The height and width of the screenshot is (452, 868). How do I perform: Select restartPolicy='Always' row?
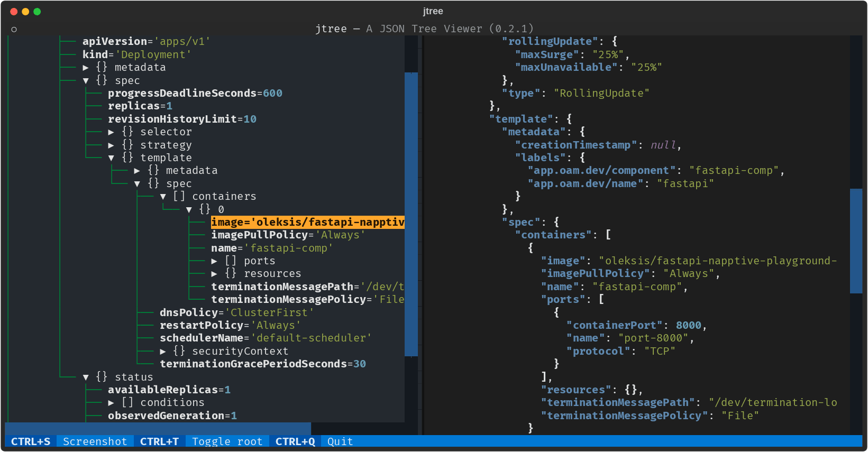(x=231, y=326)
